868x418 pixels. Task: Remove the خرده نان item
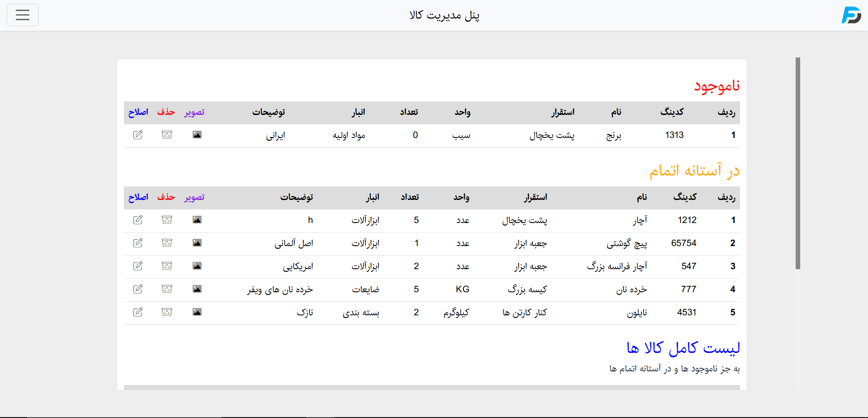[167, 289]
